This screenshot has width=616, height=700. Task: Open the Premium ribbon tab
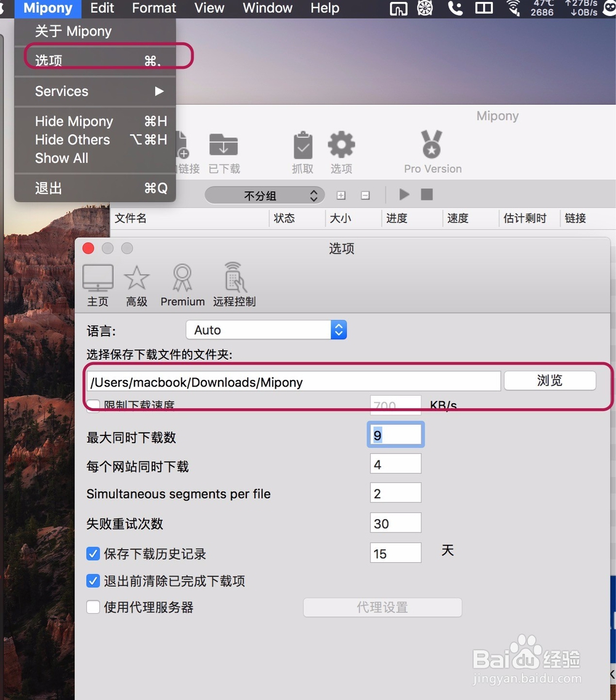coord(183,285)
